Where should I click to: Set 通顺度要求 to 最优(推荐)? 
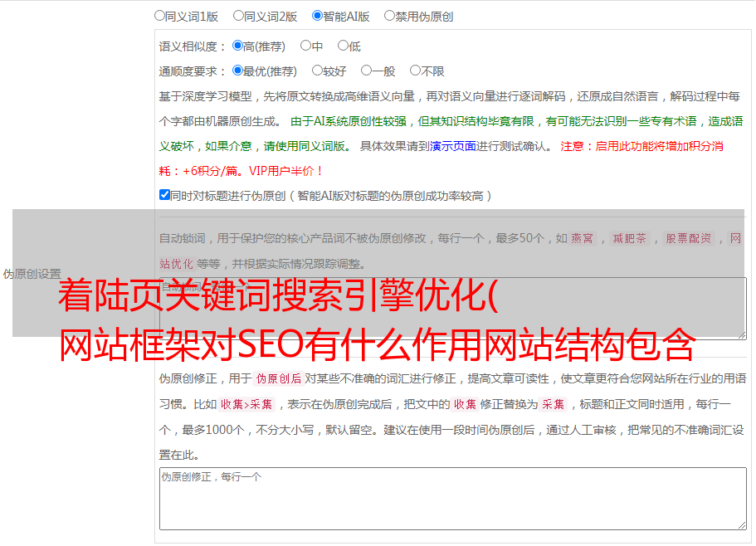point(237,71)
